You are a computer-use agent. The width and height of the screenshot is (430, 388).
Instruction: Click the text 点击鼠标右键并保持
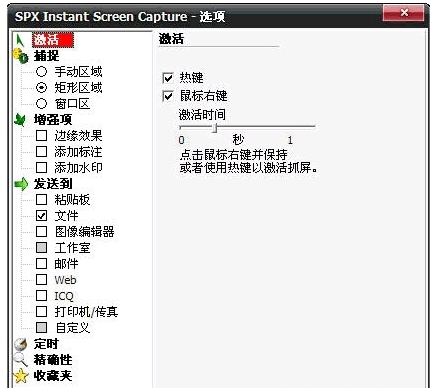click(233, 155)
